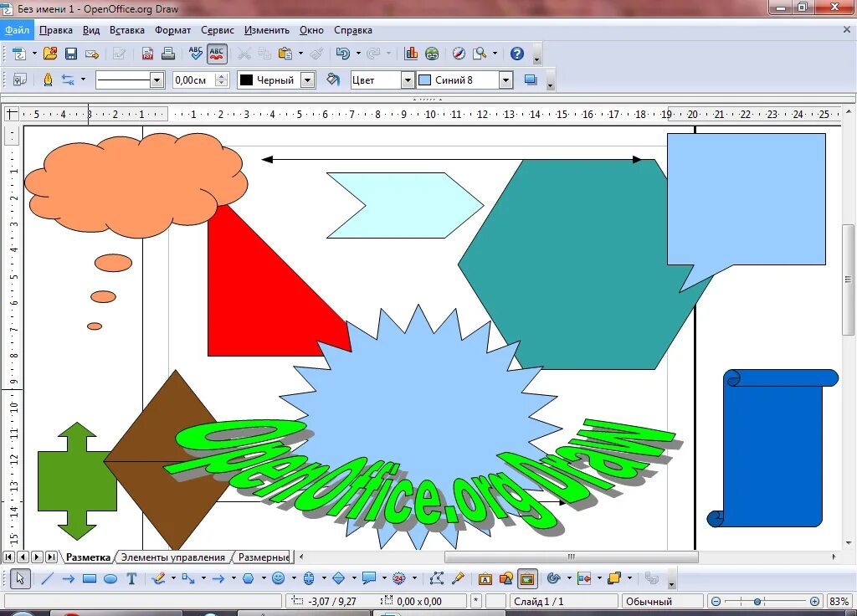
Task: Open the Правка menu
Action: click(x=56, y=30)
